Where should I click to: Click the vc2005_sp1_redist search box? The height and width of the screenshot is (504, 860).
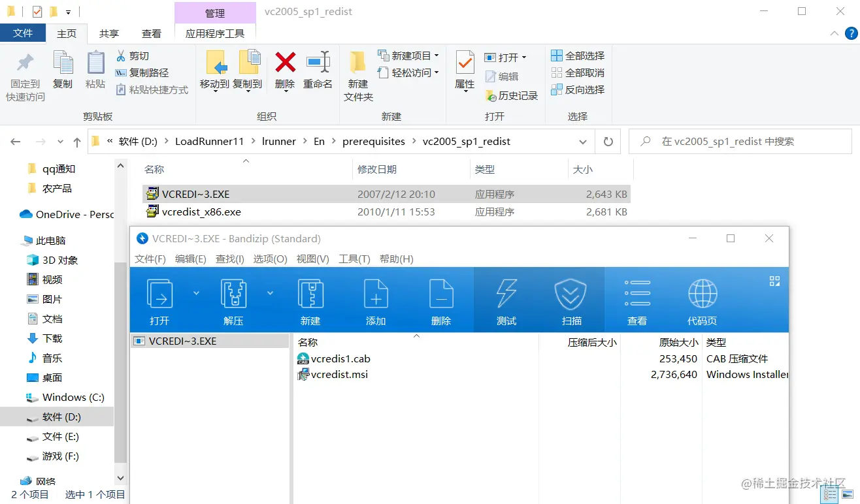[741, 142]
